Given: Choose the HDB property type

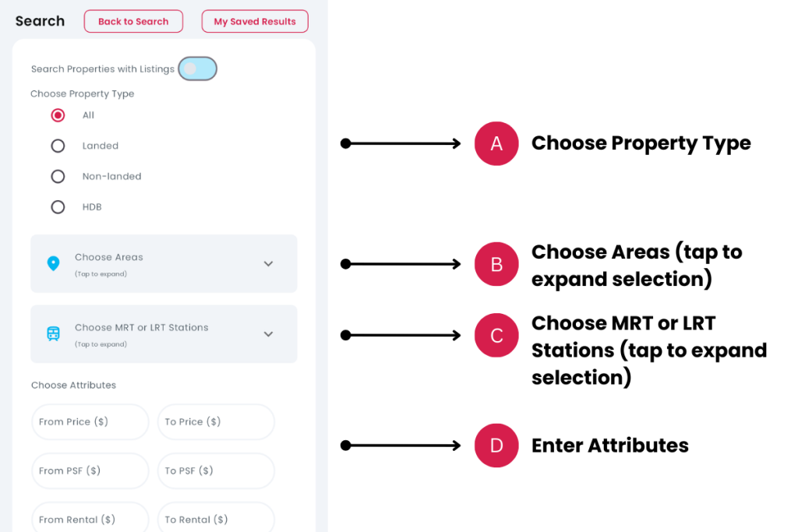Looking at the screenshot, I should pyautogui.click(x=58, y=207).
